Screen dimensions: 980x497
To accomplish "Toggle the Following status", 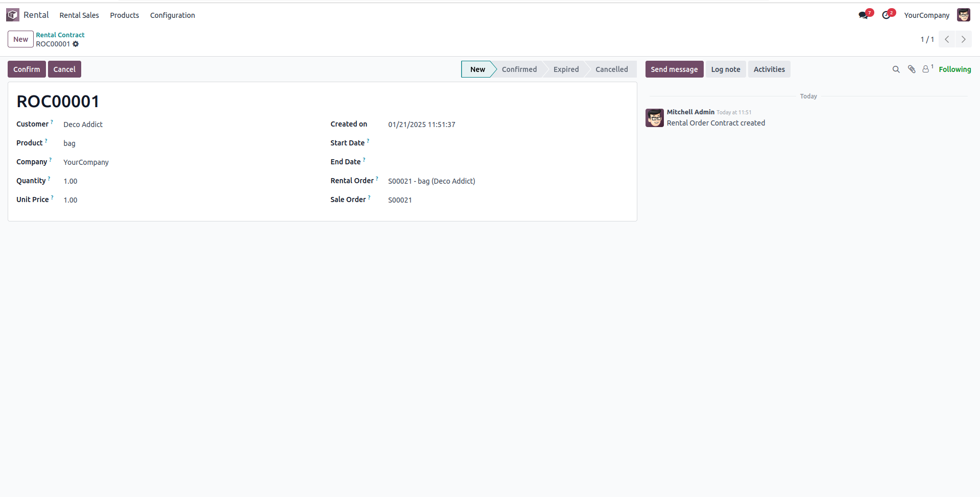I will pos(955,69).
